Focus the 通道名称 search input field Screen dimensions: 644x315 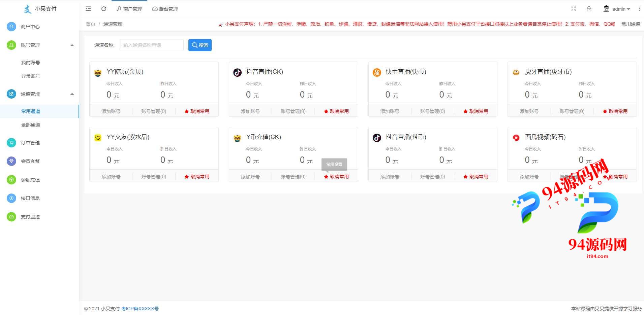152,45
